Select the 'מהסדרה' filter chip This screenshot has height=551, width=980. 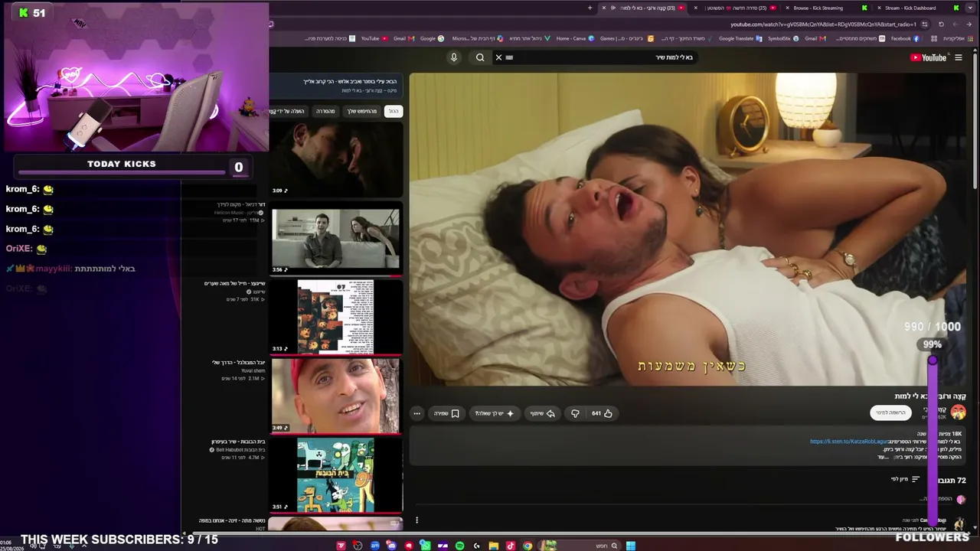coord(325,111)
